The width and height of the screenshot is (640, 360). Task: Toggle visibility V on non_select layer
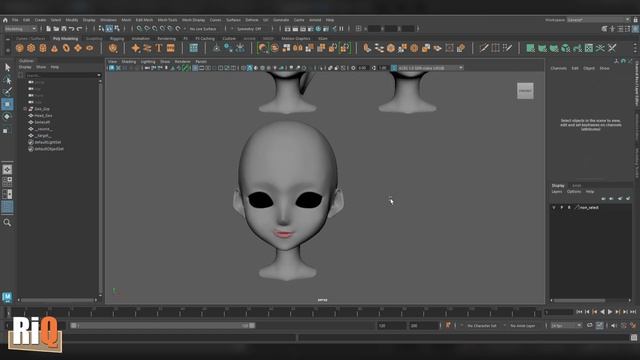click(554, 208)
